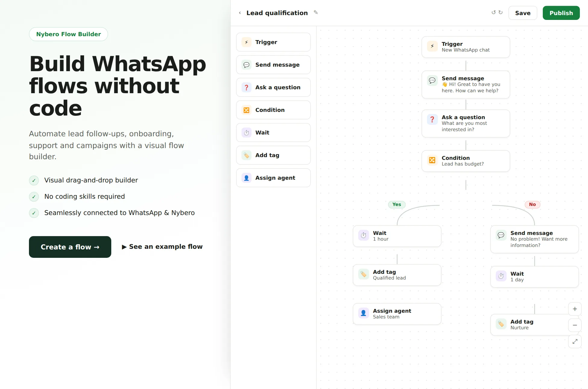The image size is (588, 389).
Task: Click the Yes branch label
Action: click(x=397, y=204)
